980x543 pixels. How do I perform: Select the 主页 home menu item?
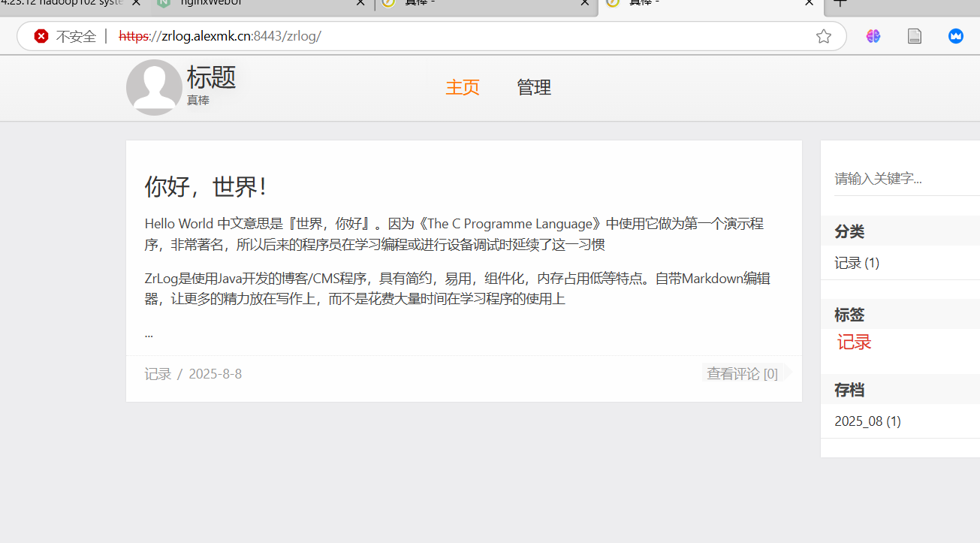462,87
